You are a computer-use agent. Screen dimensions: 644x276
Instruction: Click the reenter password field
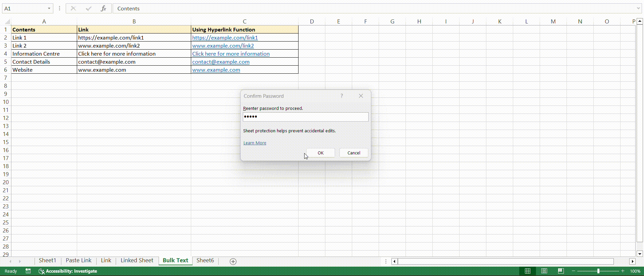click(x=306, y=117)
